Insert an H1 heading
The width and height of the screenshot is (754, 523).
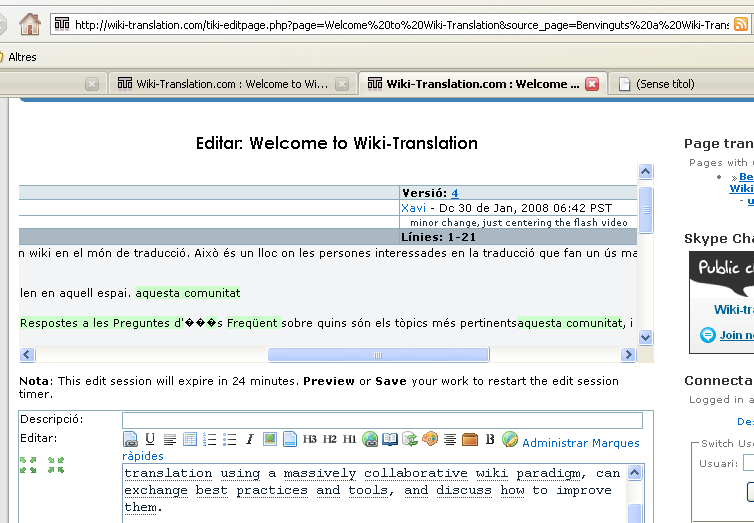(349, 439)
